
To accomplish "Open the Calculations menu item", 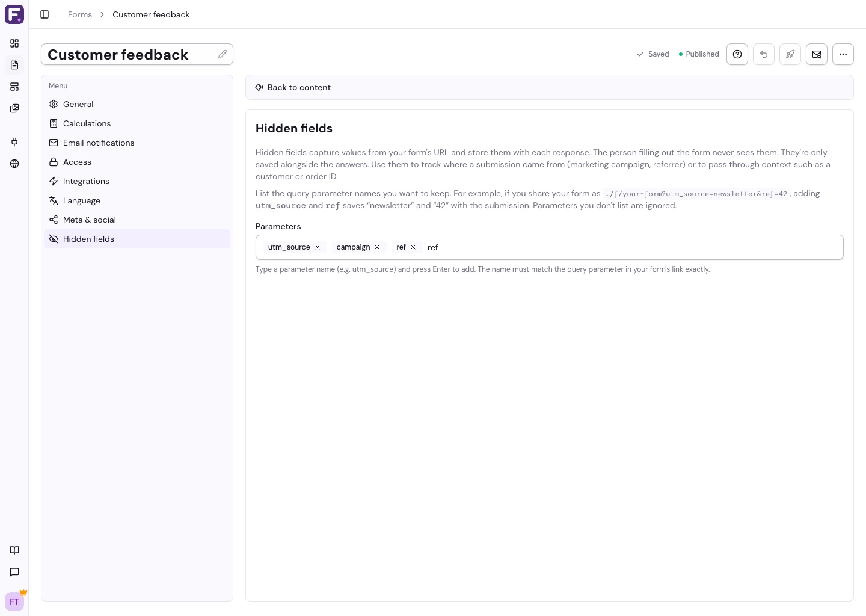I will click(137, 123).
